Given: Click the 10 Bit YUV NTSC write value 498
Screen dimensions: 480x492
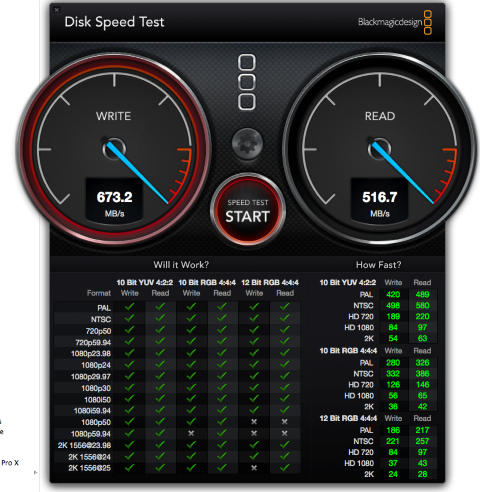Looking at the screenshot, I should pyautogui.click(x=393, y=305).
